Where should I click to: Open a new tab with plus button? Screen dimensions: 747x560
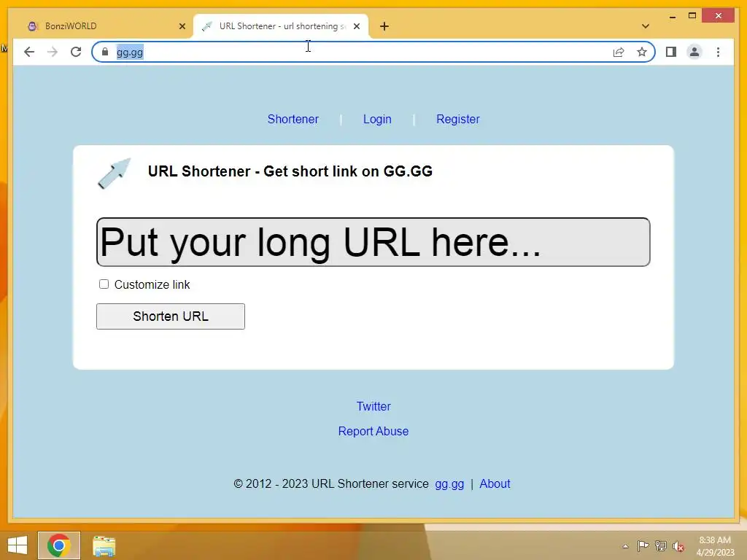(x=384, y=26)
